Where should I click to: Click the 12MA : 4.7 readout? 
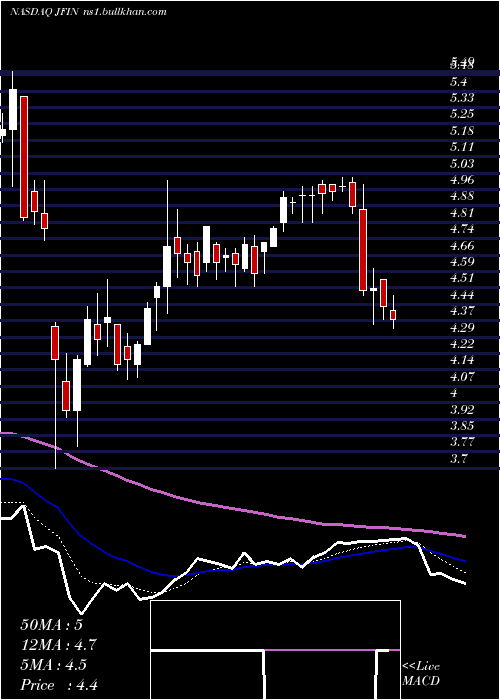[x=59, y=645]
